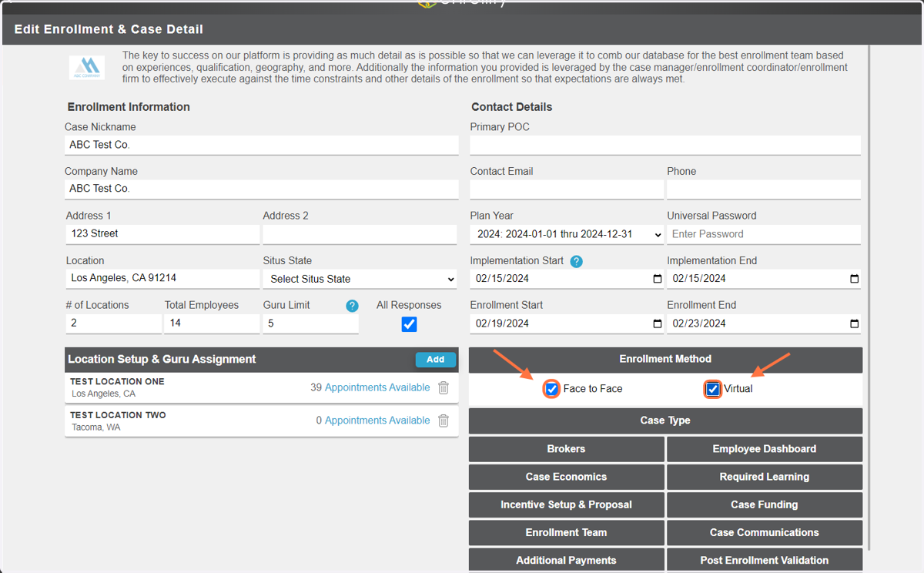The height and width of the screenshot is (573, 924).
Task: Click the Company Name field
Action: pyautogui.click(x=262, y=189)
